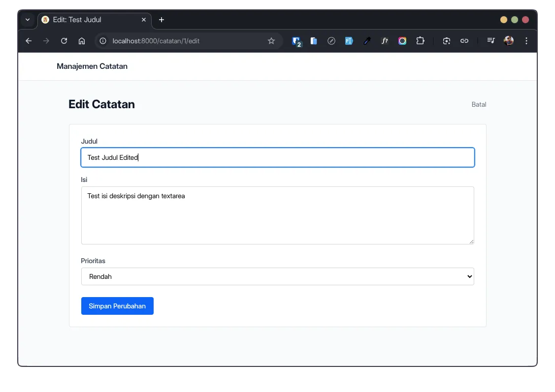Click the Batal link

tap(478, 104)
